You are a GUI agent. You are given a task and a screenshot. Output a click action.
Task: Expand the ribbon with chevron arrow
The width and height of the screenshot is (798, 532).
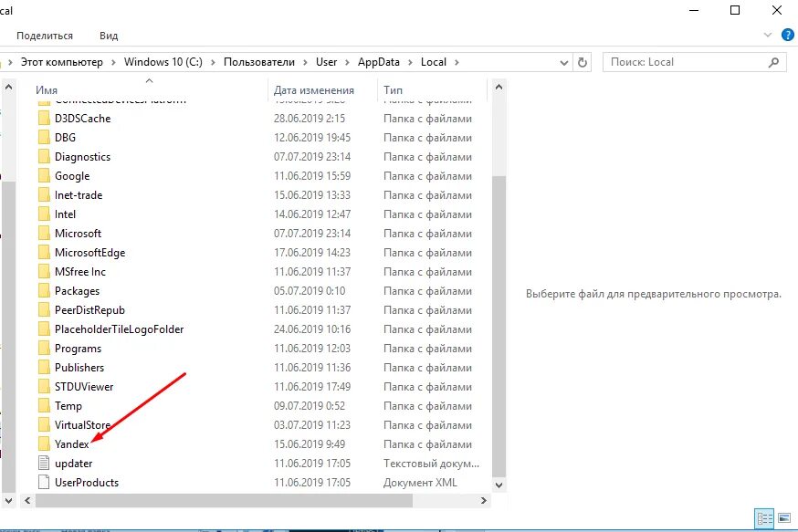point(768,35)
